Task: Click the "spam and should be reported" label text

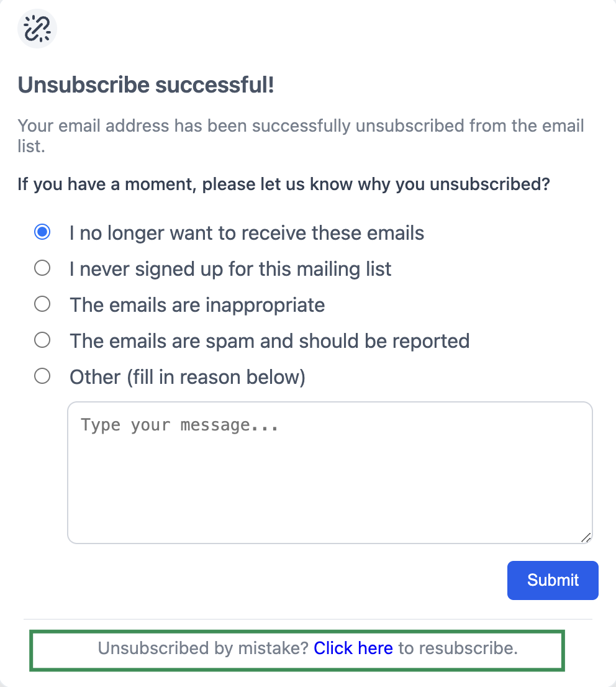Action: pyautogui.click(x=269, y=341)
